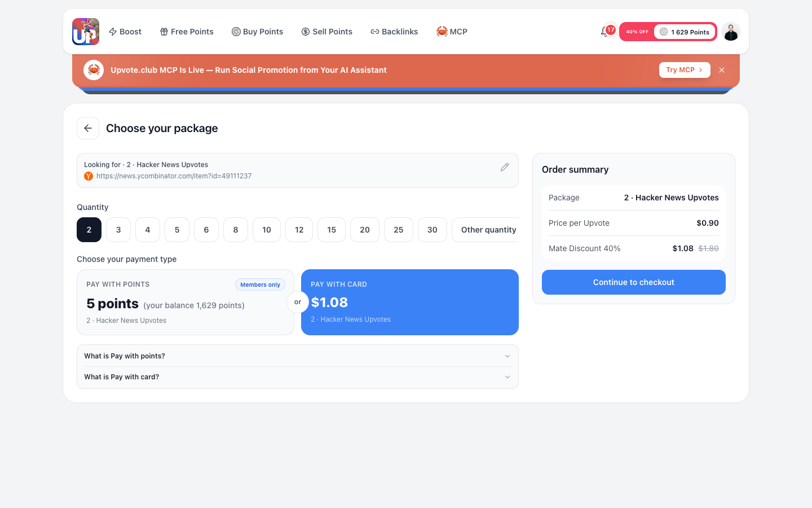This screenshot has height=508, width=812.
Task: Open MCP in navigation
Action: 452,32
